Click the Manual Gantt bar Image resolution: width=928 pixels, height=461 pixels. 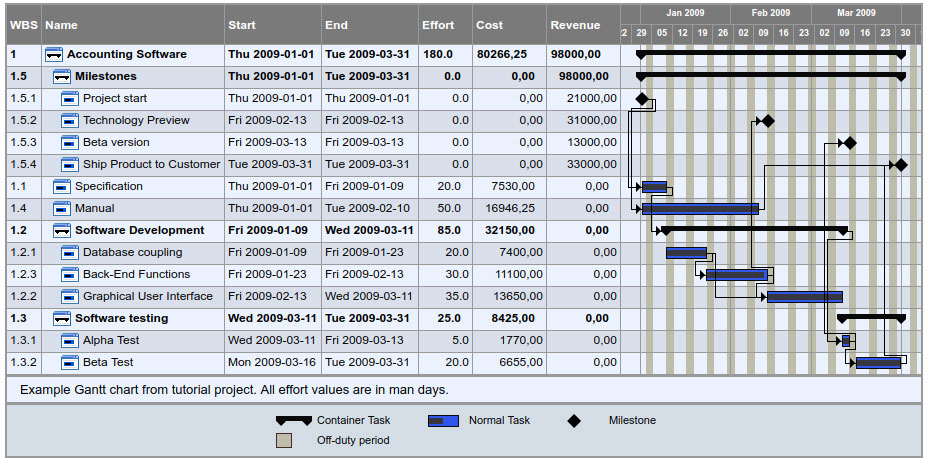pyautogui.click(x=700, y=209)
